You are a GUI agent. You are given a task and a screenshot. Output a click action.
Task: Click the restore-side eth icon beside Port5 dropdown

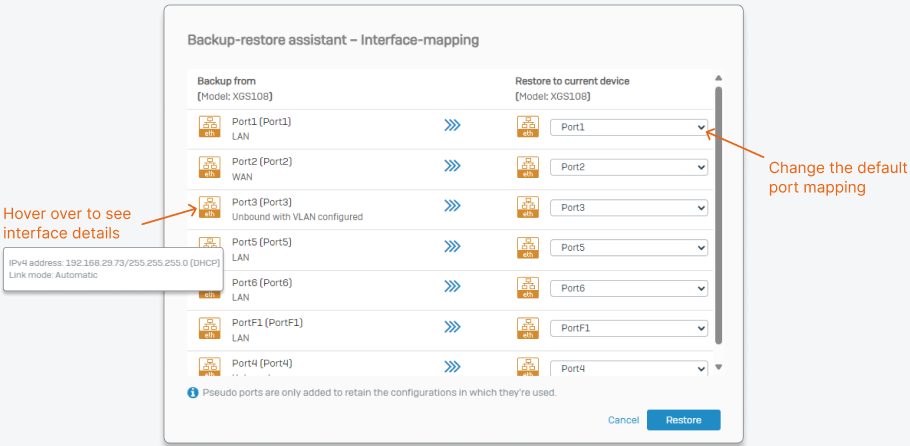tap(528, 247)
